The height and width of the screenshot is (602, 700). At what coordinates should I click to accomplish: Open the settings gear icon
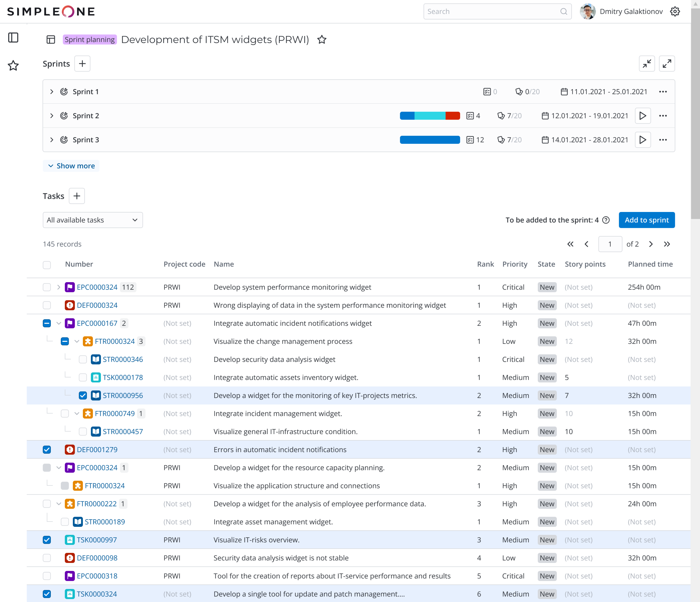pyautogui.click(x=675, y=12)
